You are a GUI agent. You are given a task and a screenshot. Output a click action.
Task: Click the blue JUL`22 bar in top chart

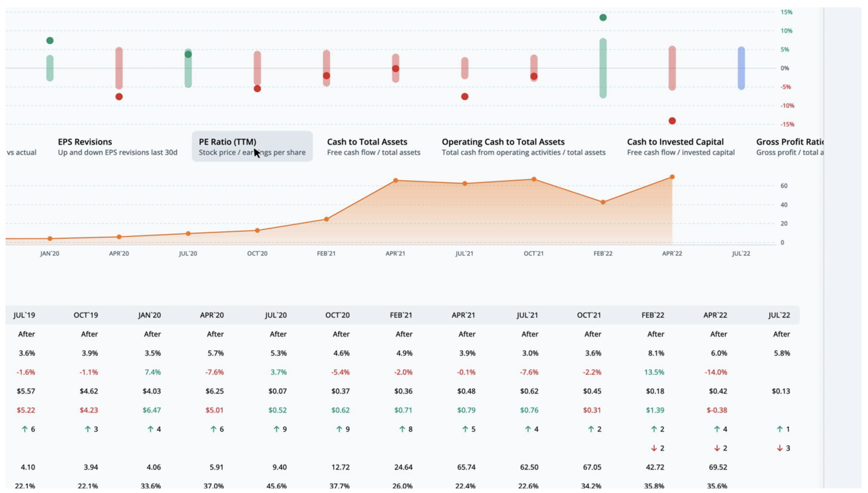[741, 68]
